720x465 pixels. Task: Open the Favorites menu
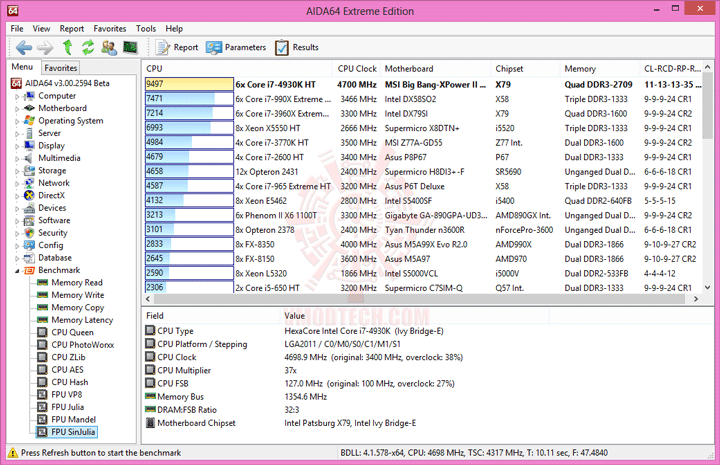(x=110, y=28)
